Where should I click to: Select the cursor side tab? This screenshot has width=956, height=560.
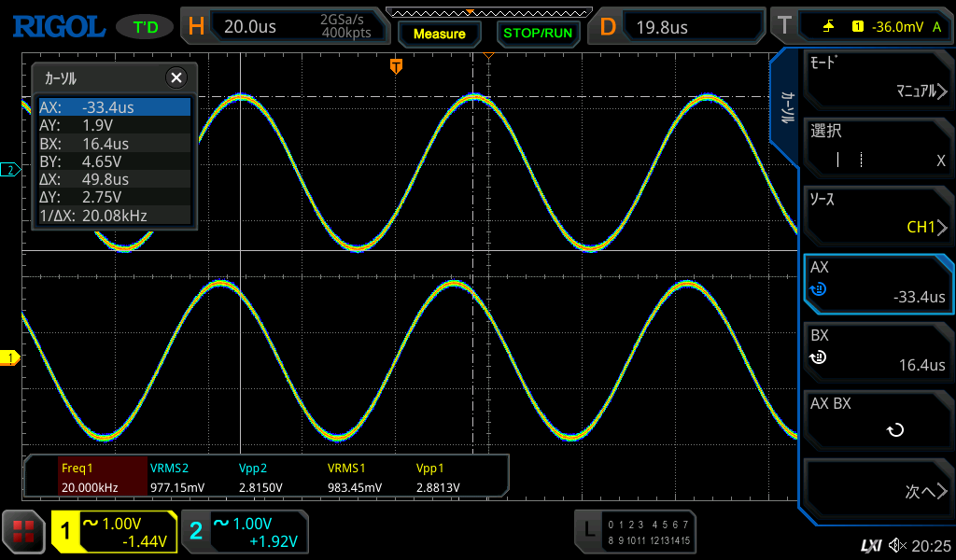[786, 107]
